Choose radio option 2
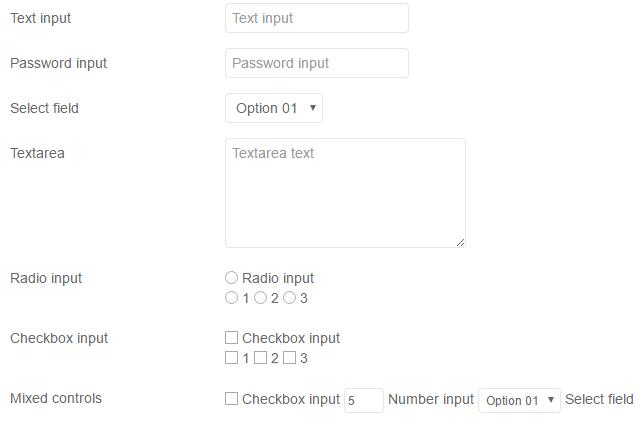 point(261,298)
